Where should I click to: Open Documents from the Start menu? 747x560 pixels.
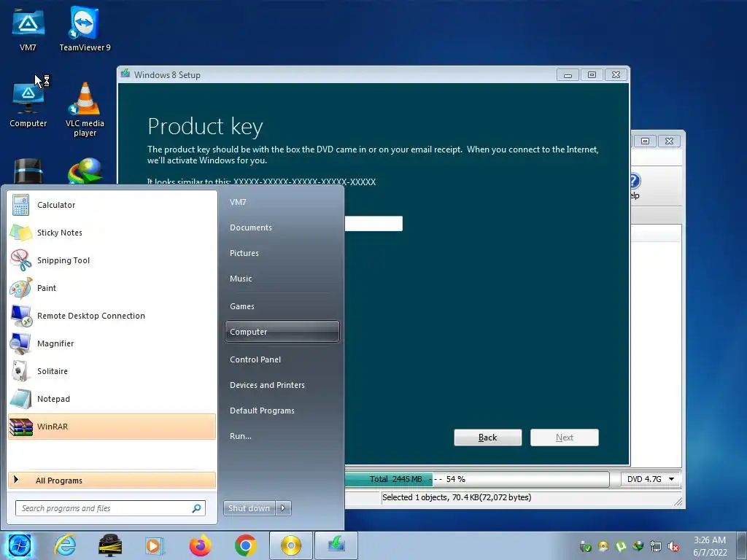coord(282,227)
